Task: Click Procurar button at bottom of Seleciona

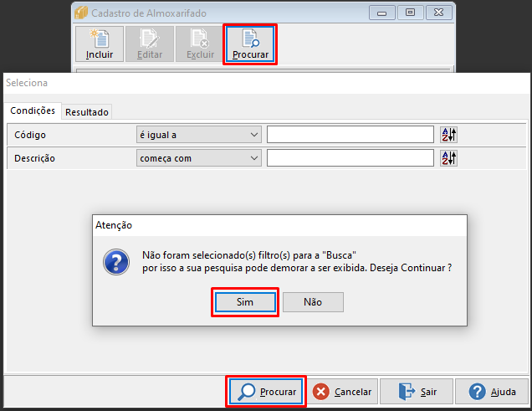Action: pos(266,392)
